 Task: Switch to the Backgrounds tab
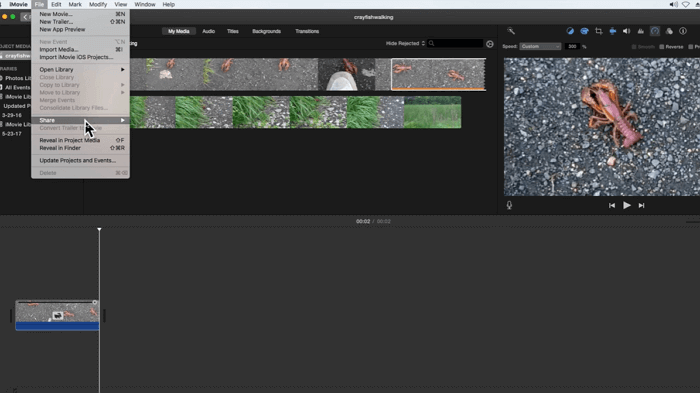coord(267,31)
